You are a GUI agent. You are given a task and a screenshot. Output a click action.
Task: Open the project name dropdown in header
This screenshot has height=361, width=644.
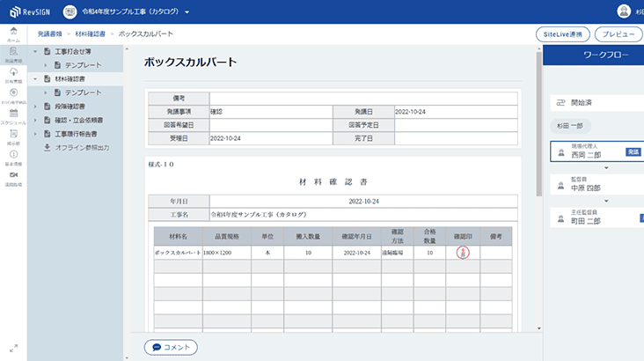click(x=187, y=13)
